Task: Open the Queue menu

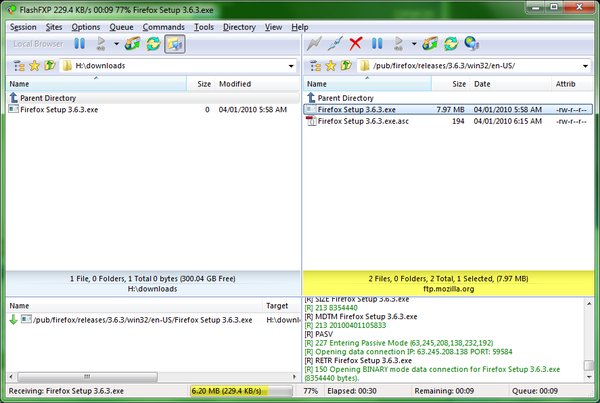Action: (x=122, y=27)
